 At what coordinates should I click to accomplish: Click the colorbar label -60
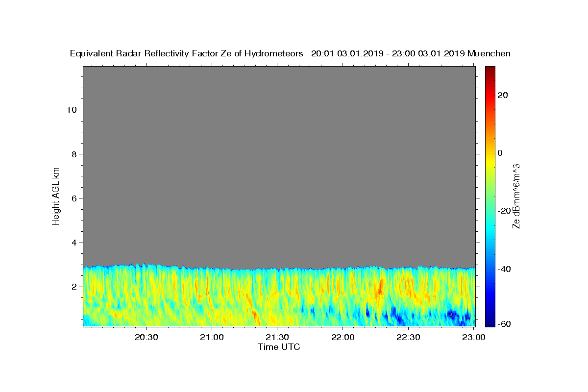504,324
